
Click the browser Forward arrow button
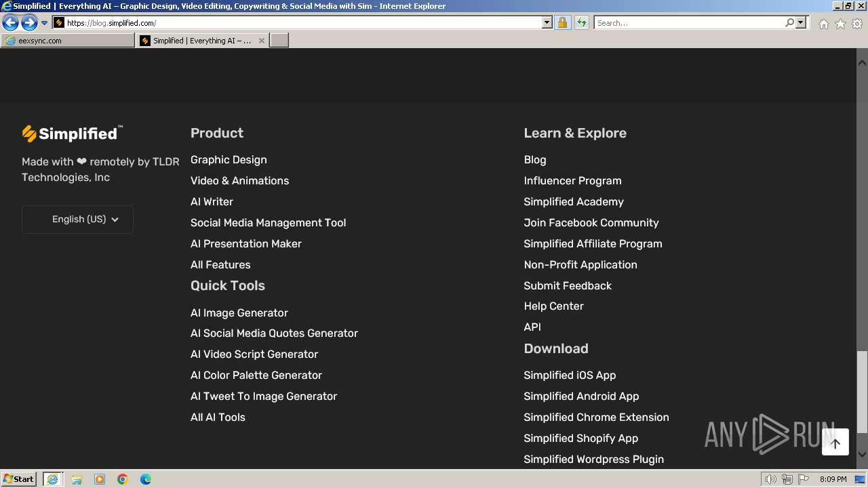pyautogui.click(x=29, y=23)
